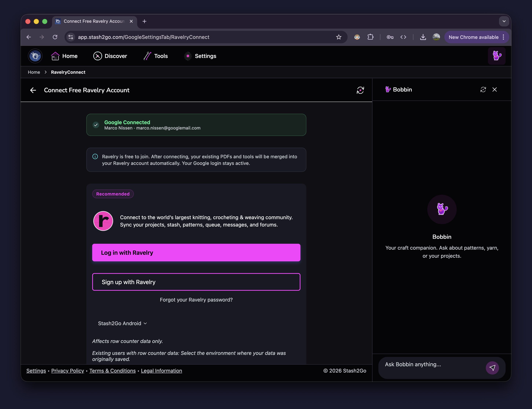Reset Bobbin chat with refresh icon
The height and width of the screenshot is (409, 532).
pos(483,90)
